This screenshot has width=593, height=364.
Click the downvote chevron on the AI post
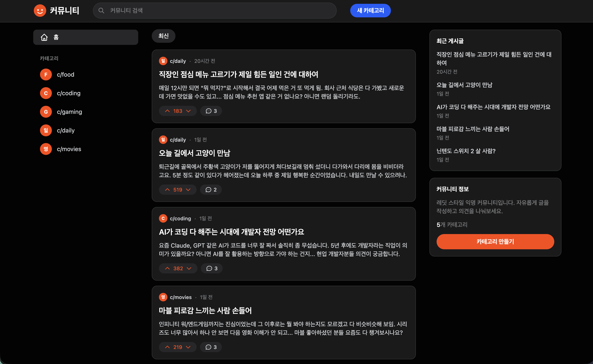(x=189, y=268)
